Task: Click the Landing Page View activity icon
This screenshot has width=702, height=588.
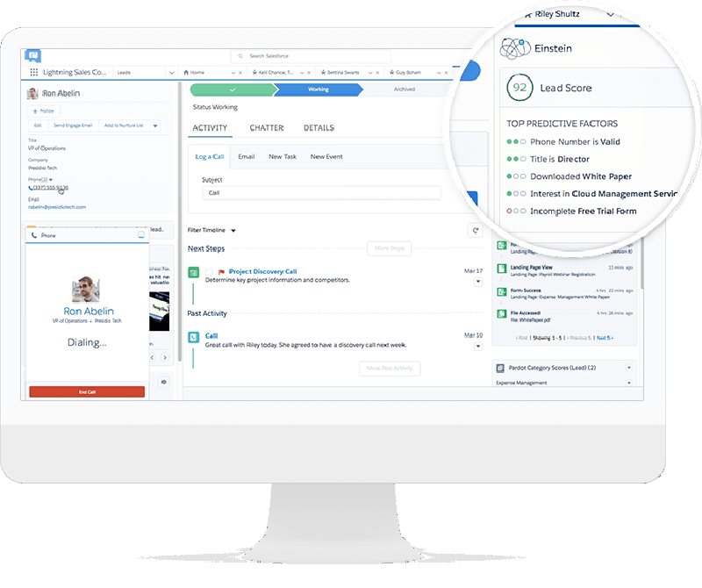Action: coord(502,269)
